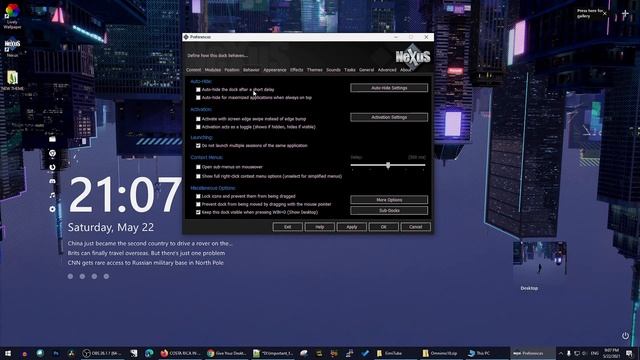Open the music note dock icon

(52, 195)
